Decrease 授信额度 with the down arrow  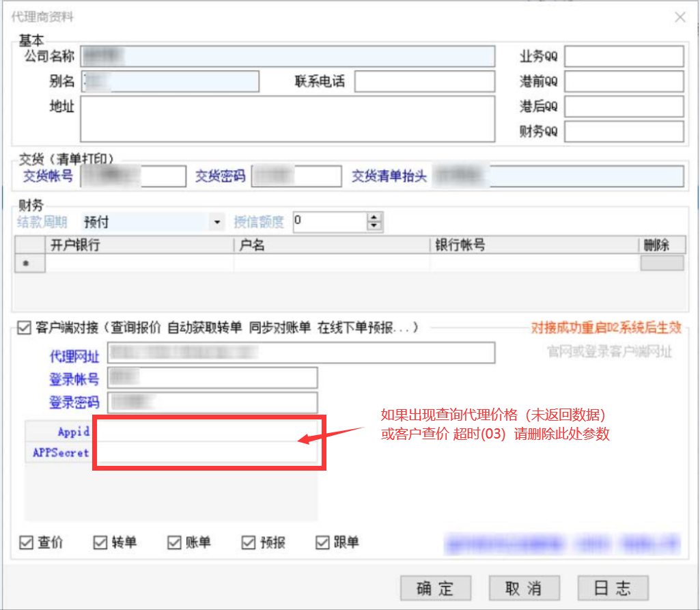tap(374, 225)
